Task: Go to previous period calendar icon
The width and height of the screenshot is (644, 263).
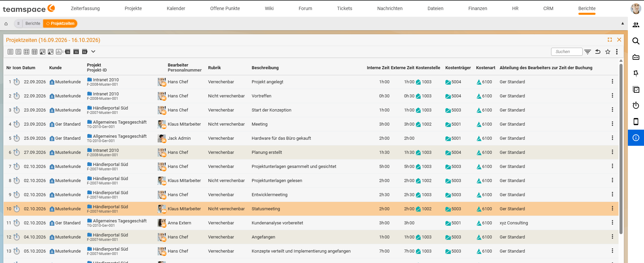Action: (x=68, y=52)
